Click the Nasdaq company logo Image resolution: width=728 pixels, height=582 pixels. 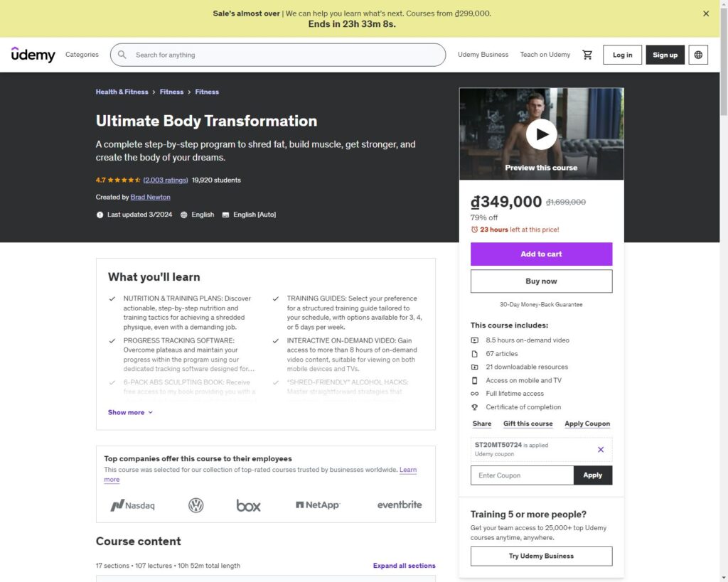132,505
